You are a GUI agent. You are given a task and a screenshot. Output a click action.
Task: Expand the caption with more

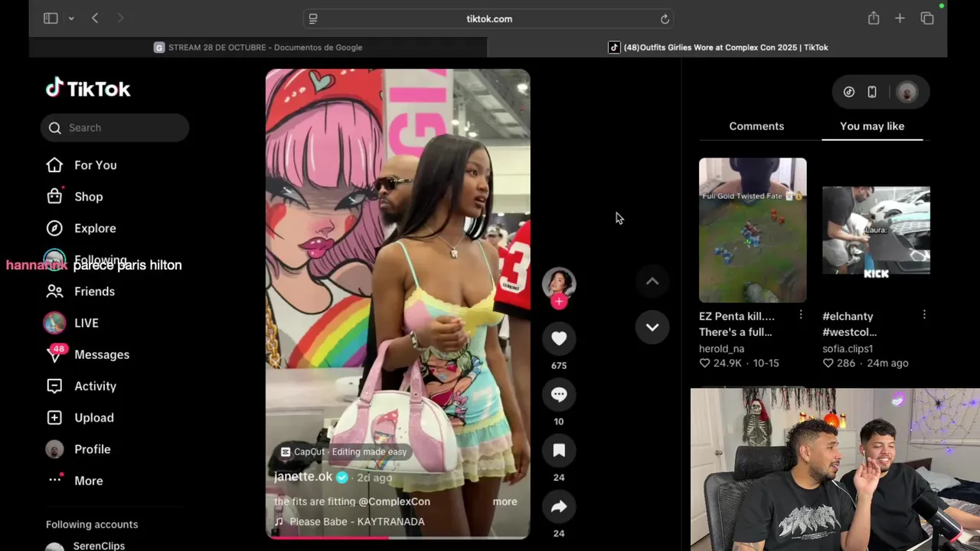[505, 501]
